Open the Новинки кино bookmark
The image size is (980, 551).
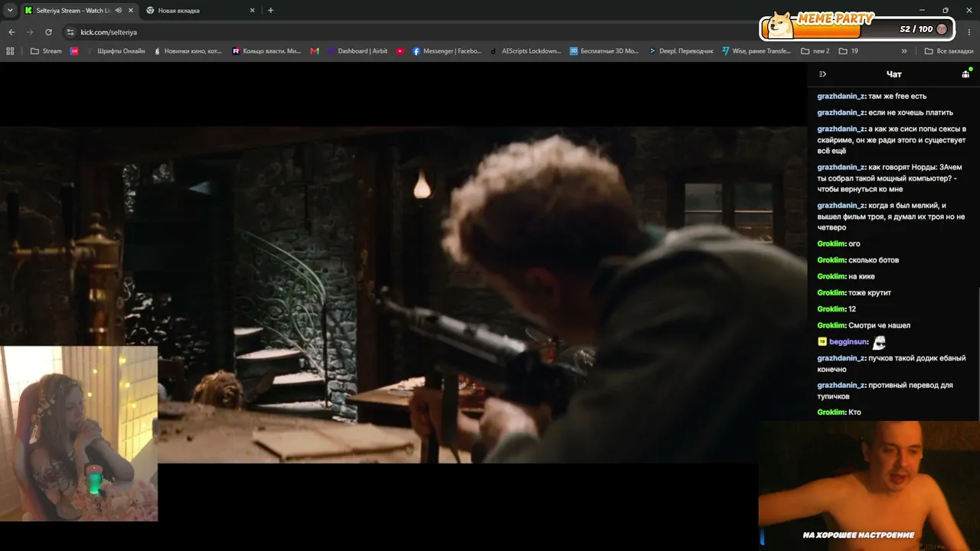[188, 51]
